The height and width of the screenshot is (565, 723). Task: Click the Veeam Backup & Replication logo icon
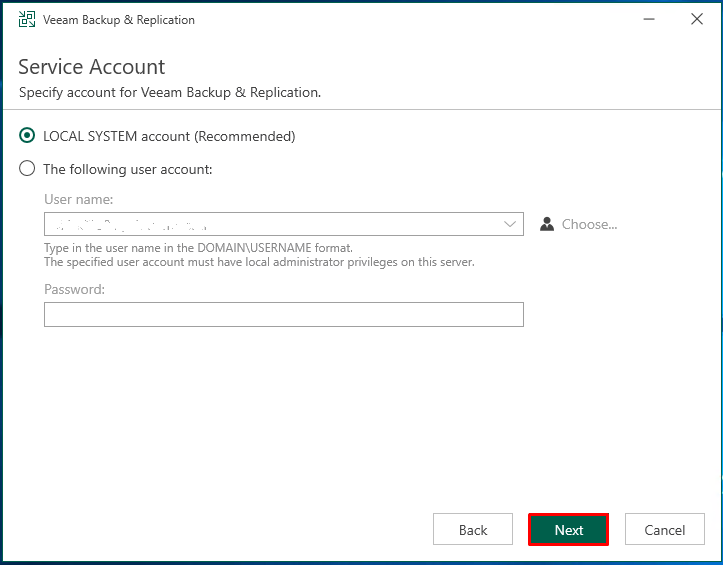[x=27, y=19]
